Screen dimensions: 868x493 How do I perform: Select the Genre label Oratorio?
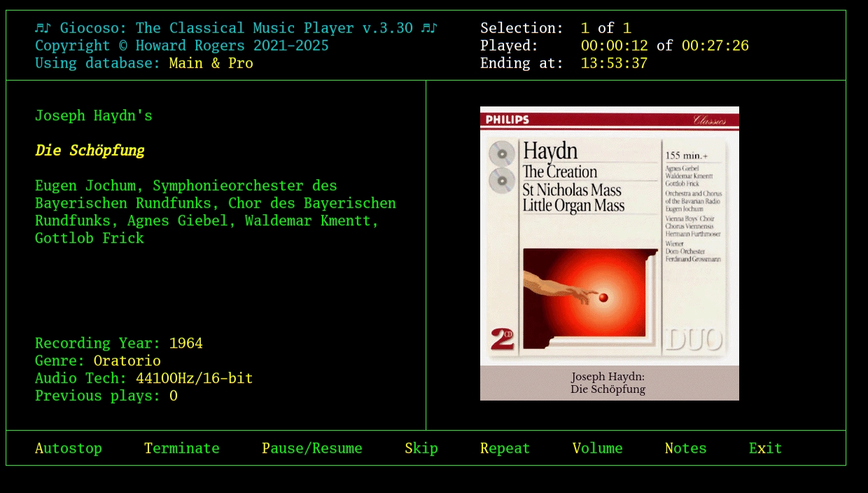coord(127,361)
